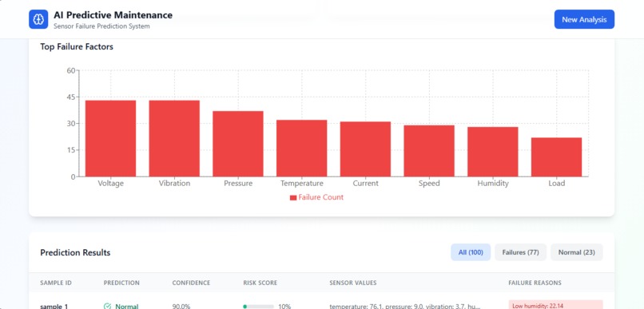This screenshot has width=644, height=309.
Task: Show All (100) prediction results
Action: 471,252
